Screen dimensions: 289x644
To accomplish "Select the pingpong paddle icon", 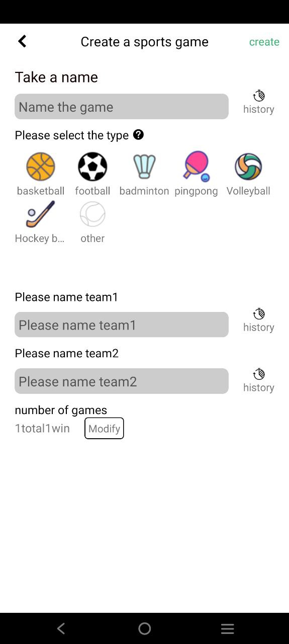I will tap(196, 167).
